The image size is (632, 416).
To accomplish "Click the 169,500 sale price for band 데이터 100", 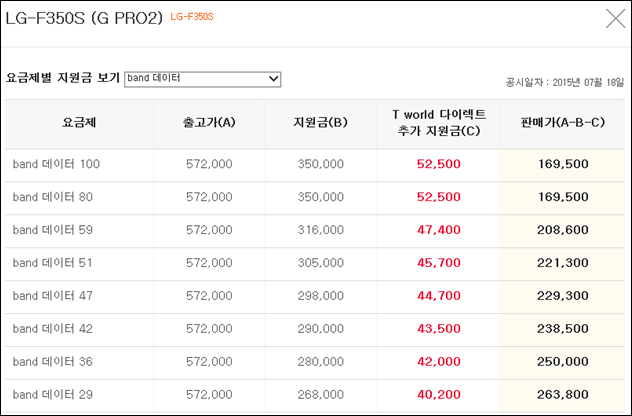I will (x=563, y=164).
